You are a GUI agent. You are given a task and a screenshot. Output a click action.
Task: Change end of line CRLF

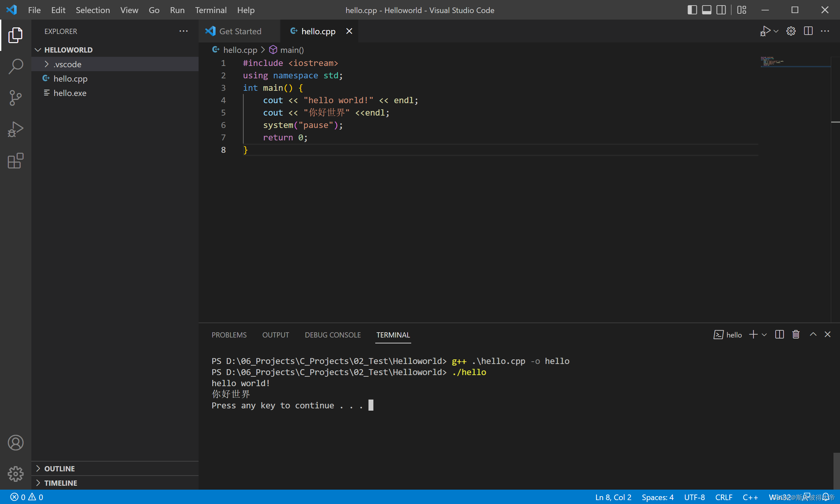pyautogui.click(x=723, y=497)
